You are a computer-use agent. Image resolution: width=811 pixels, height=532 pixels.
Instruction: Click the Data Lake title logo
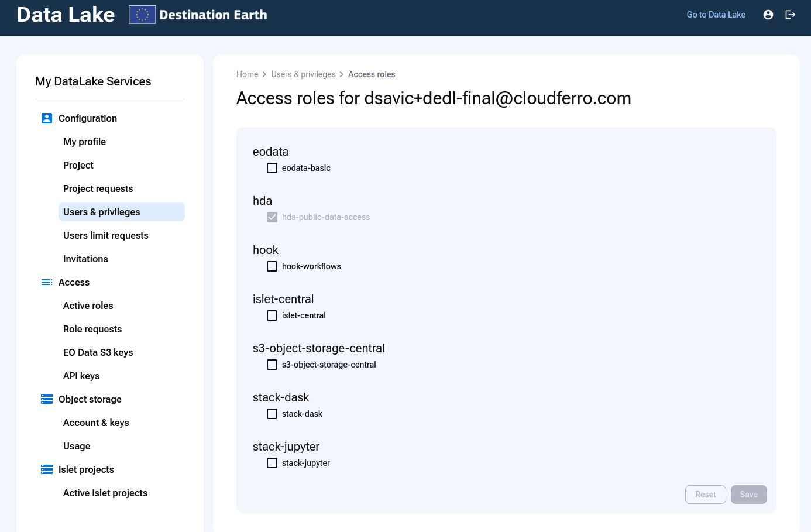tap(66, 15)
